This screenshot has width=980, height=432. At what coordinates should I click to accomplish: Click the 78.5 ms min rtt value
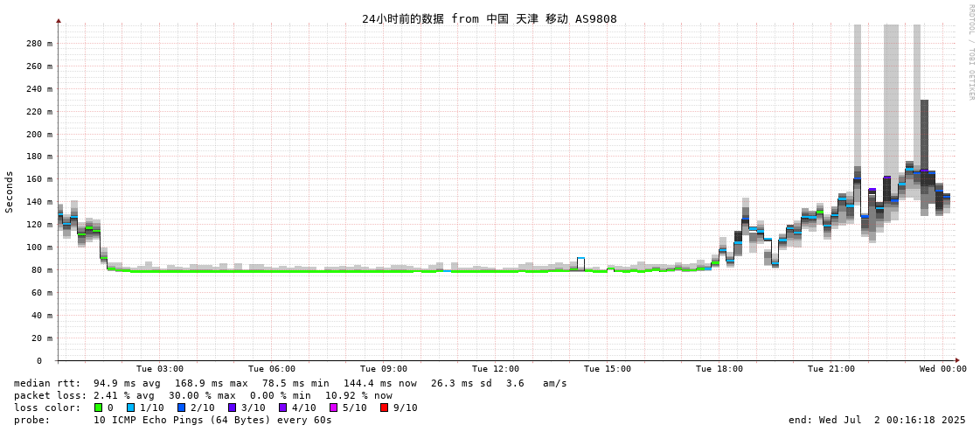[x=295, y=383]
